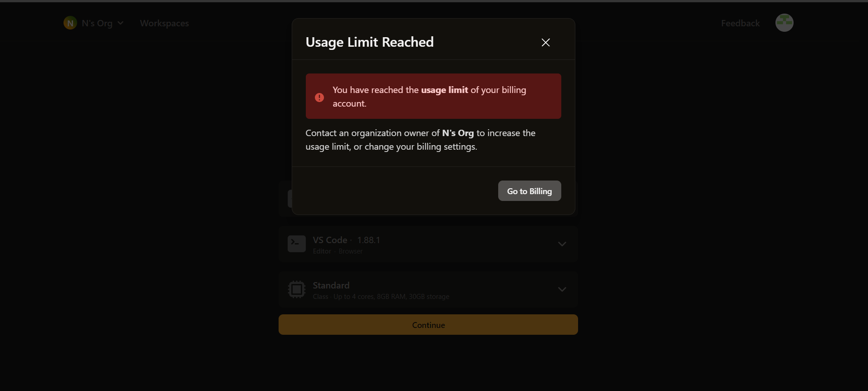Open the user profile avatar menu
Image resolution: width=868 pixels, height=391 pixels.
(784, 23)
